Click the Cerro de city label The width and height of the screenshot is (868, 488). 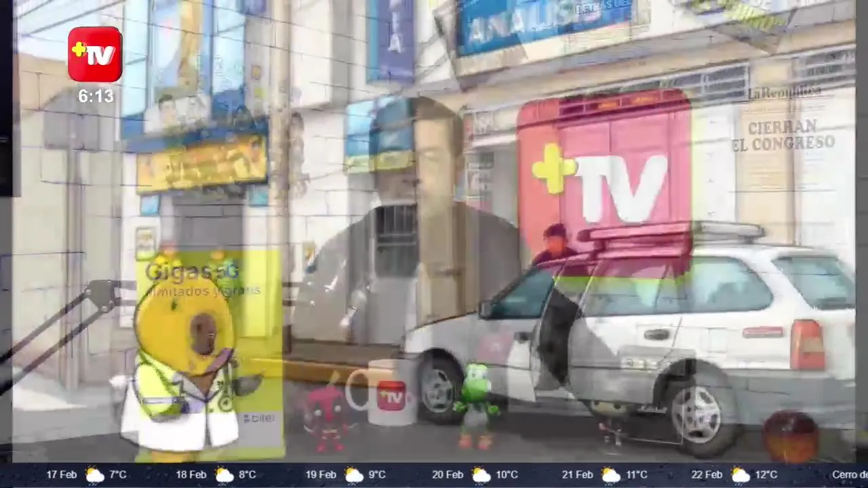(x=850, y=475)
